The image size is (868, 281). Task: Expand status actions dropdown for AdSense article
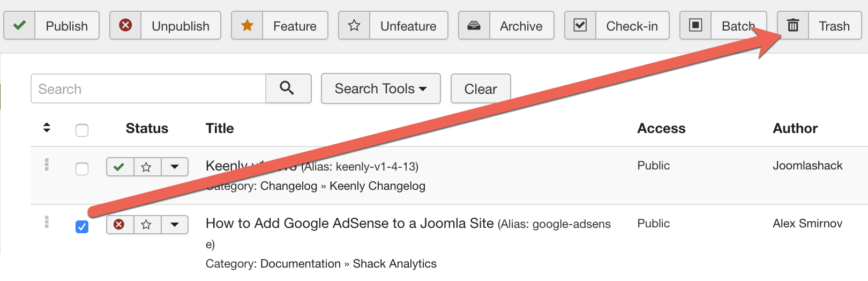click(x=175, y=225)
